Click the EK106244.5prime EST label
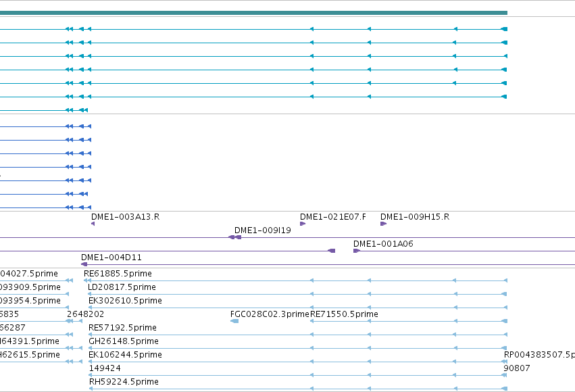The height and width of the screenshot is (392, 575). tap(125, 355)
